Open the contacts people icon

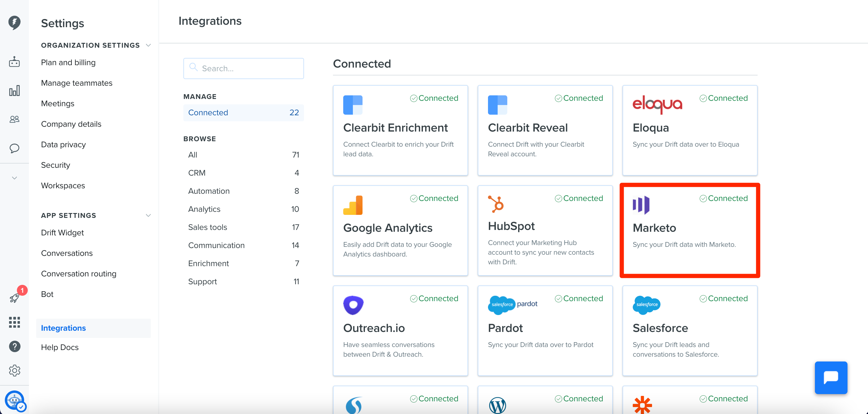pos(14,119)
